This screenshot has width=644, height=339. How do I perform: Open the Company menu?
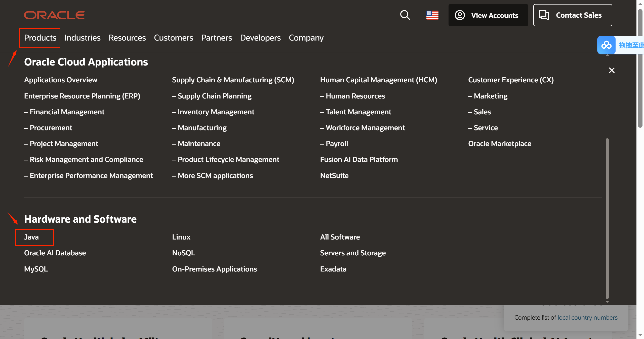point(306,38)
